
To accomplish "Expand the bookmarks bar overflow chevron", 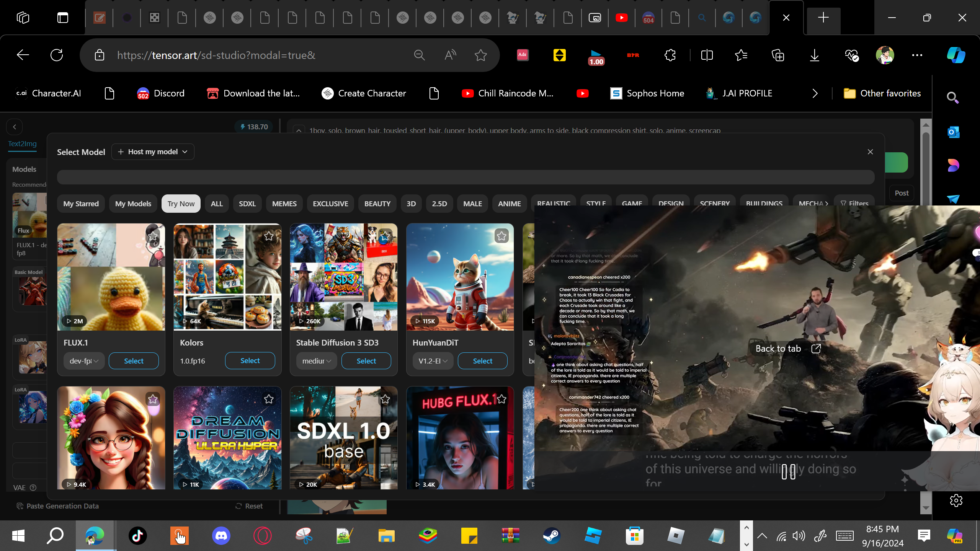I will click(815, 93).
